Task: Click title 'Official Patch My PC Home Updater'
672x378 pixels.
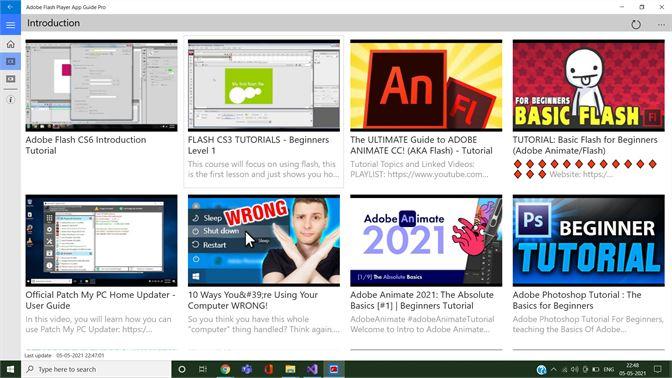Action: click(100, 300)
